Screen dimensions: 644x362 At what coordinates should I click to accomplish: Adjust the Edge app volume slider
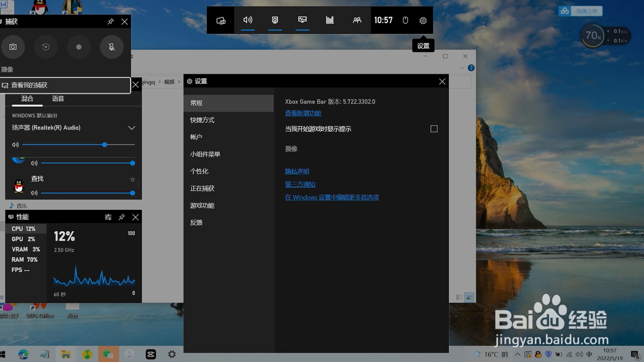tap(88, 163)
